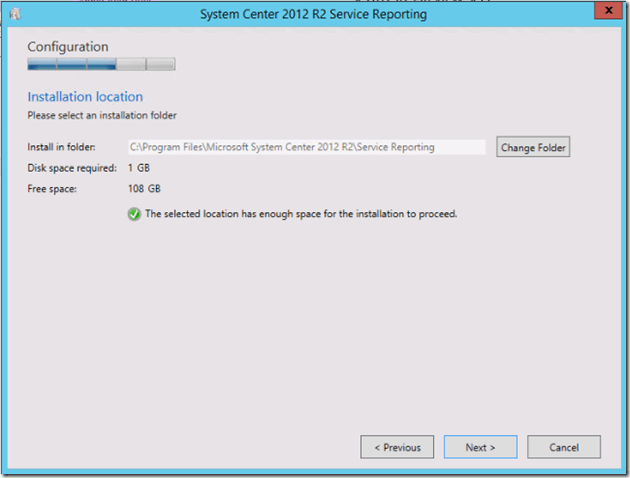The width and height of the screenshot is (630, 478).
Task: Click the Install in folder path field
Action: [305, 147]
